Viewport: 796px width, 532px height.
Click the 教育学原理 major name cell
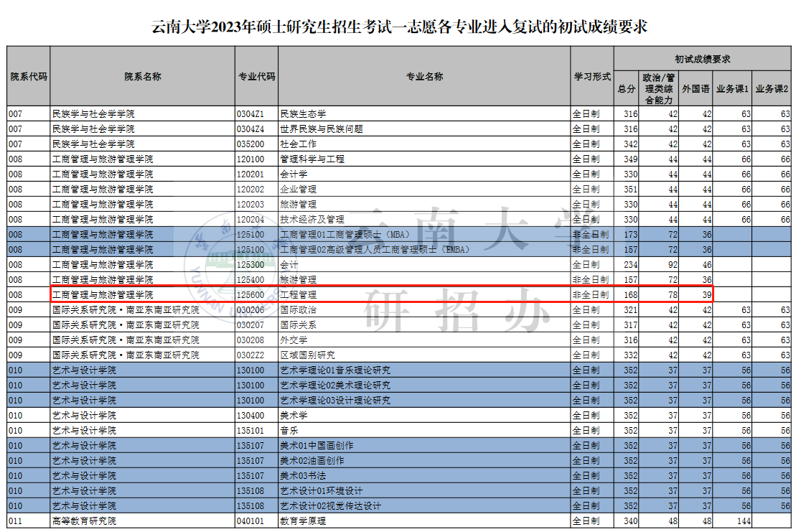click(303, 521)
